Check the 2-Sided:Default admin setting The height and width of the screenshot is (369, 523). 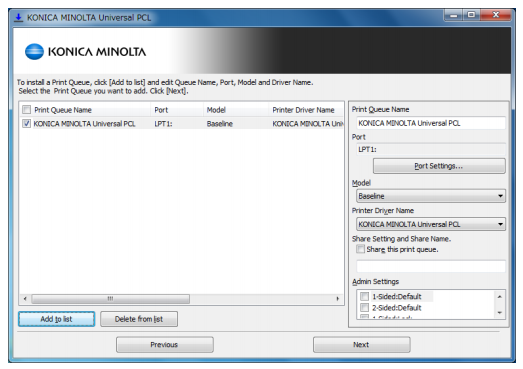tap(365, 307)
